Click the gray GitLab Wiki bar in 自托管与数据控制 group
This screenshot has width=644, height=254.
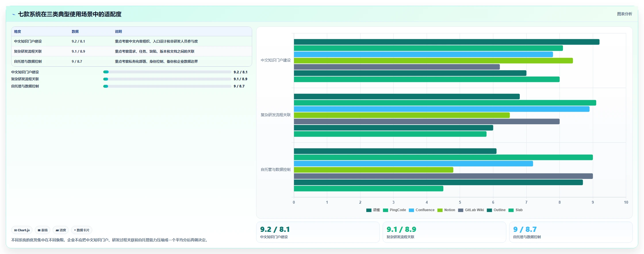[x=443, y=176]
